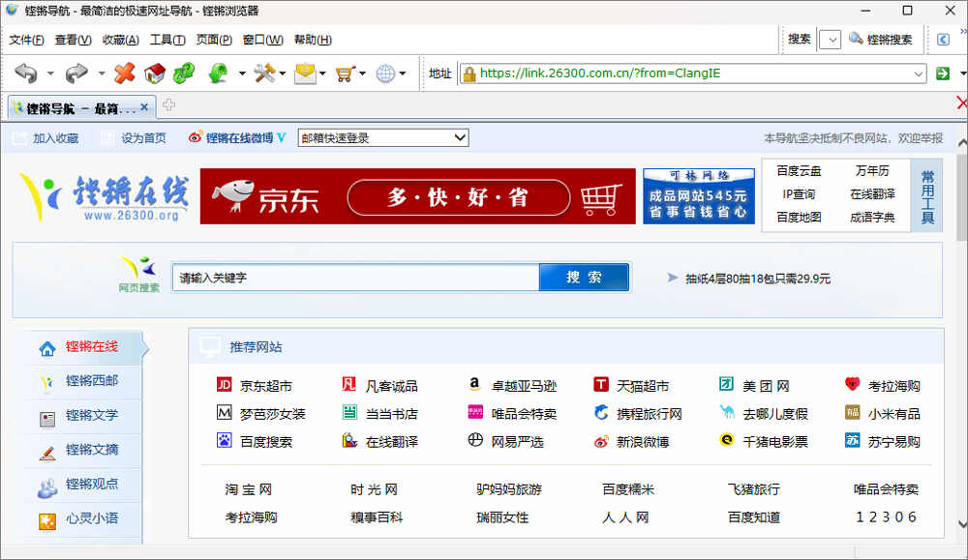Click the 常用工具 vertical tab
The width and height of the screenshot is (968, 560).
tap(927, 196)
